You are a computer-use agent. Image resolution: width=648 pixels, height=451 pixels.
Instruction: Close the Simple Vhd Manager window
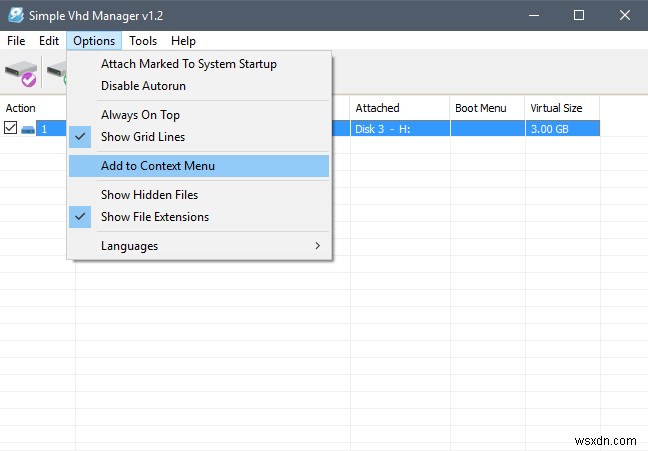[x=624, y=15]
